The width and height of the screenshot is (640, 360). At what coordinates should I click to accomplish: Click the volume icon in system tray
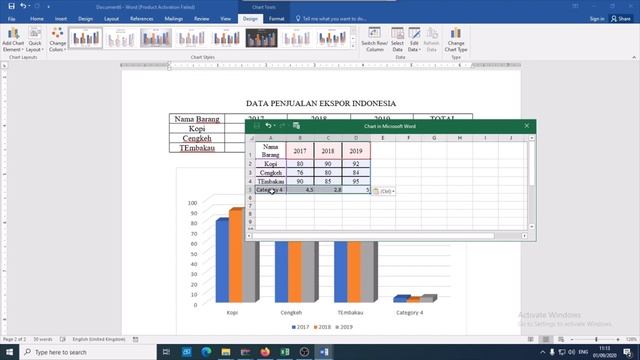pos(572,352)
